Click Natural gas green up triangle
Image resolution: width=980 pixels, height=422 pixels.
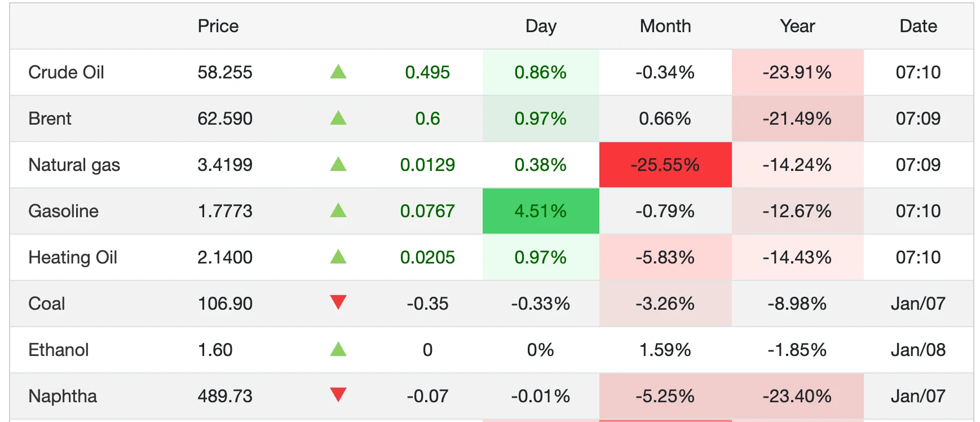pos(338,164)
